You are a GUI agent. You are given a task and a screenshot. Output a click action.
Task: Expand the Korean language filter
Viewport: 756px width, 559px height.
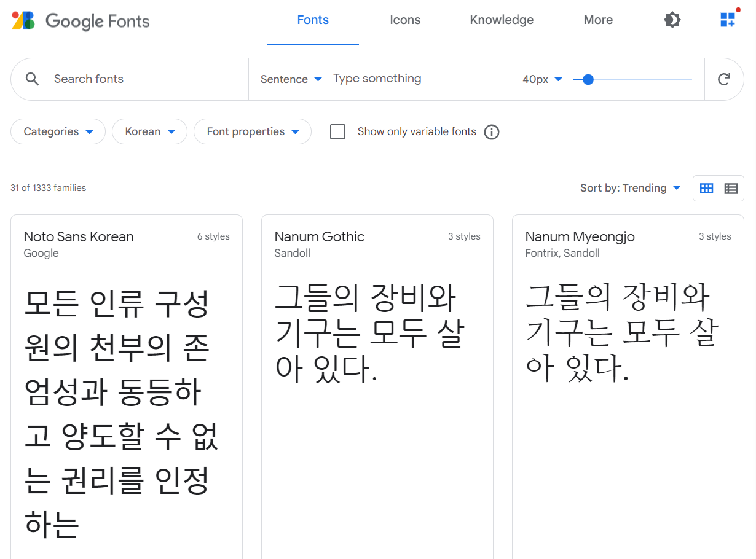[x=149, y=131]
